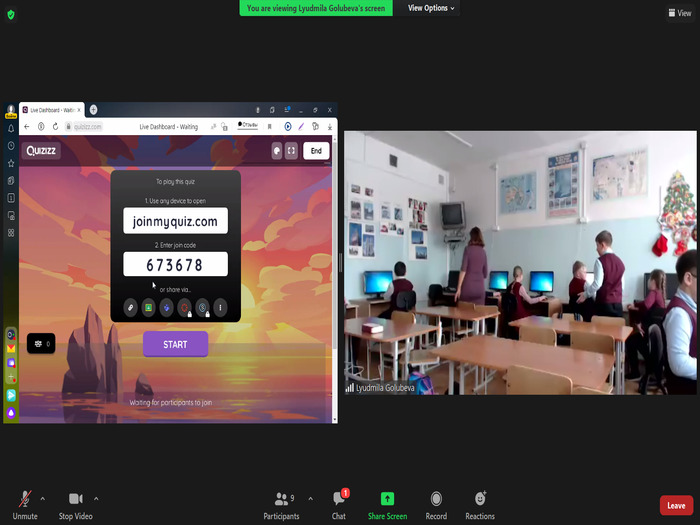Click the bookmark icon in browser toolbar
This screenshot has height=525, width=700.
coord(270,127)
